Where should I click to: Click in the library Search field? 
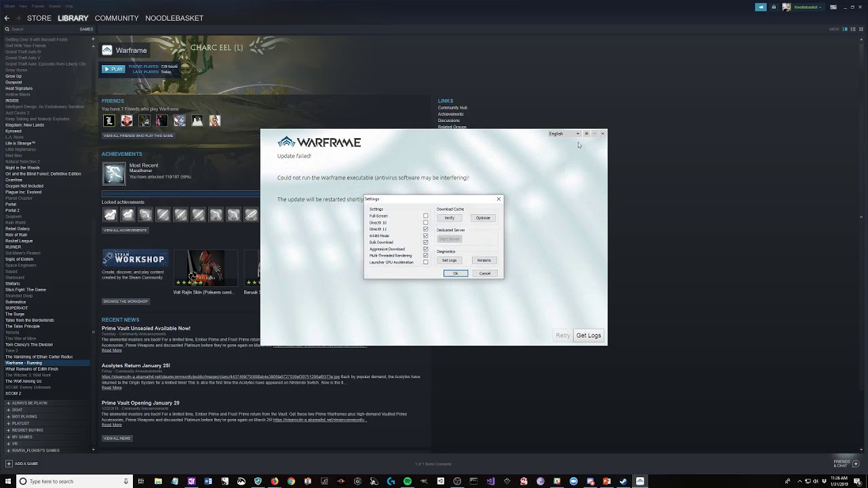pos(41,29)
